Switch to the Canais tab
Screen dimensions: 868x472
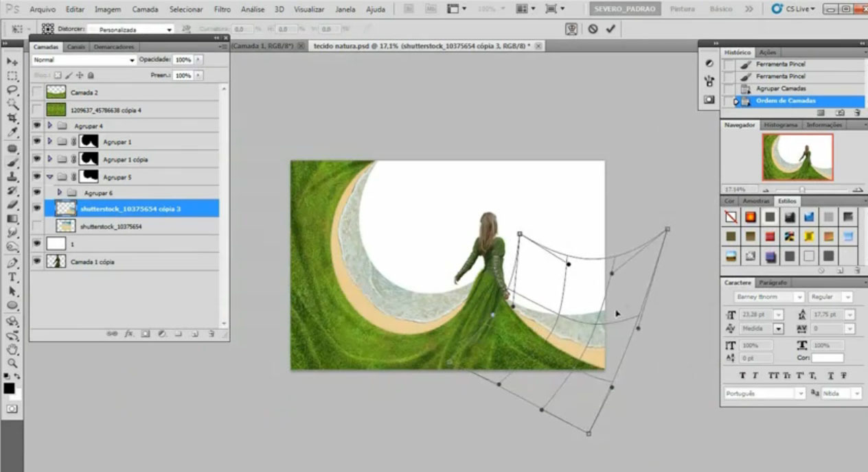76,47
